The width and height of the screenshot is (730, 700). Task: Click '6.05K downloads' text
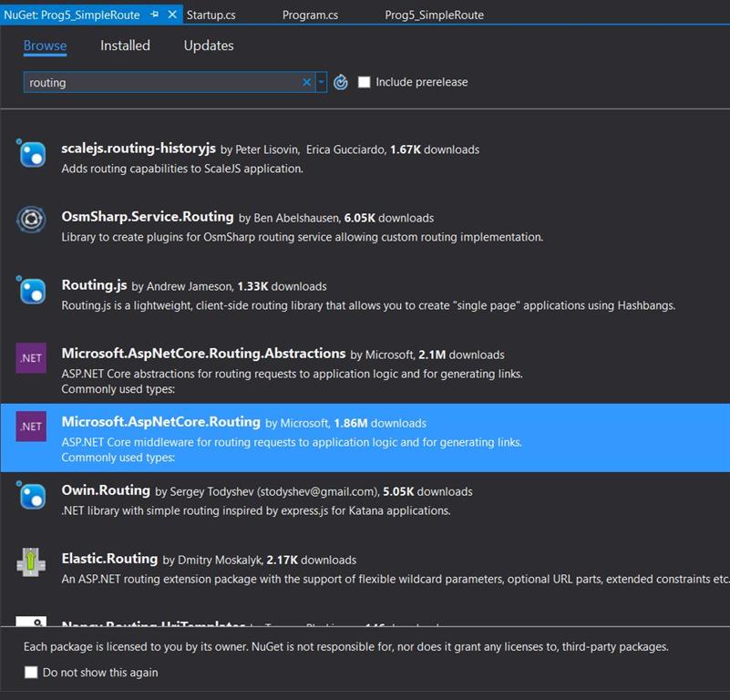click(x=389, y=218)
